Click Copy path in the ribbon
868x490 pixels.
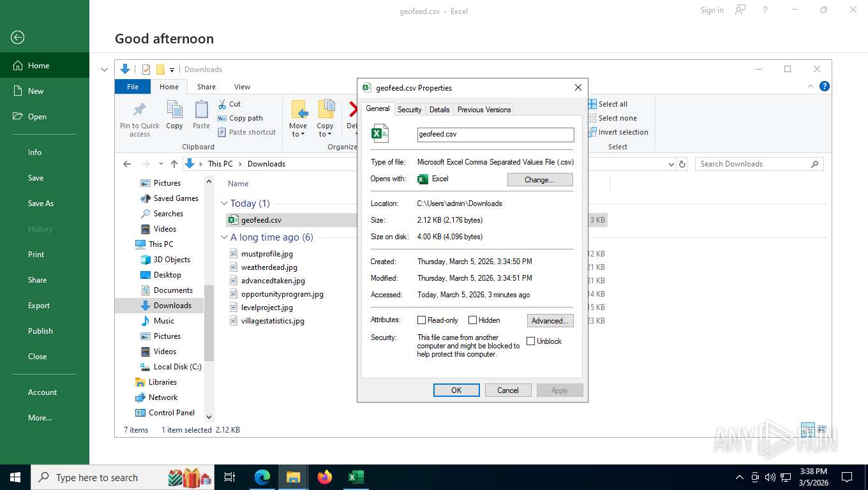point(240,118)
